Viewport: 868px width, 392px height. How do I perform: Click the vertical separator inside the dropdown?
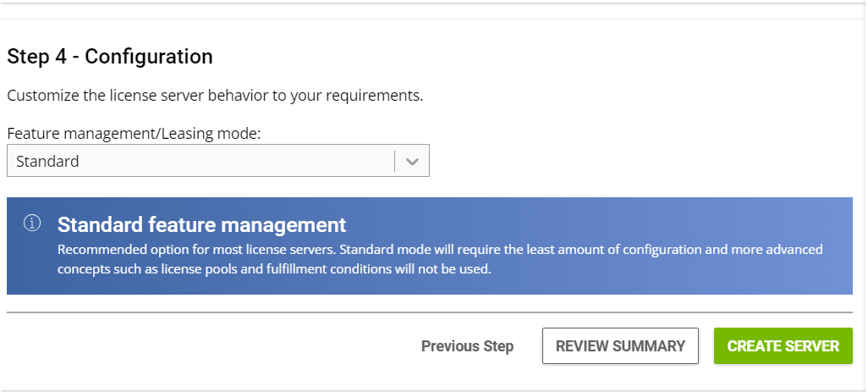pos(395,161)
